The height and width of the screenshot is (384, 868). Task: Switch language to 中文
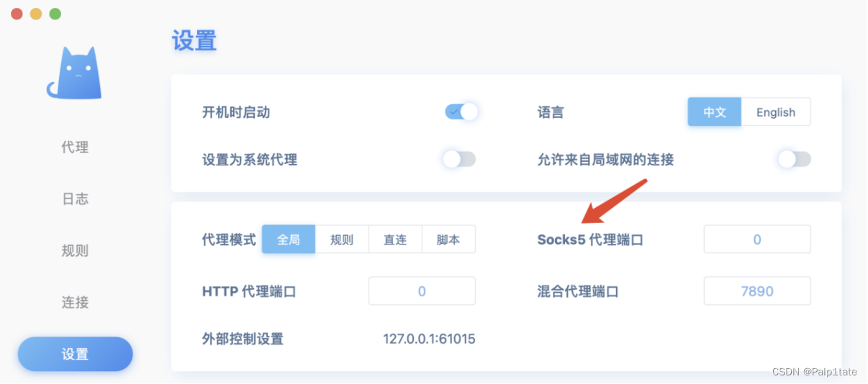[714, 112]
